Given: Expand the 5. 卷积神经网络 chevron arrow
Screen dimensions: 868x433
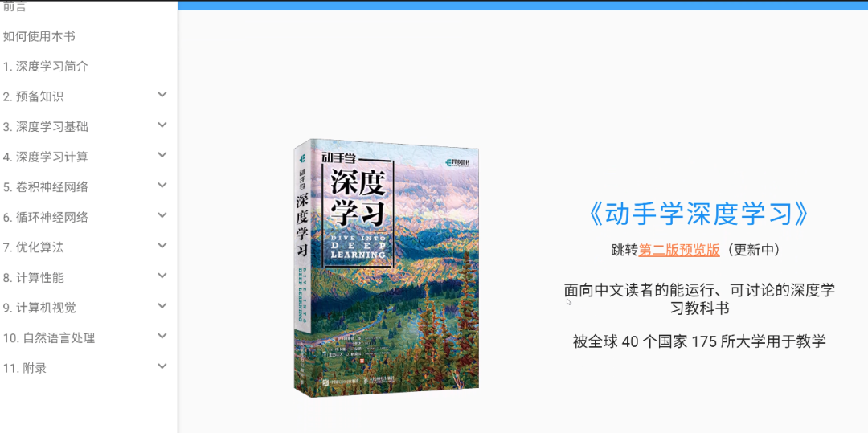Looking at the screenshot, I should pos(162,186).
